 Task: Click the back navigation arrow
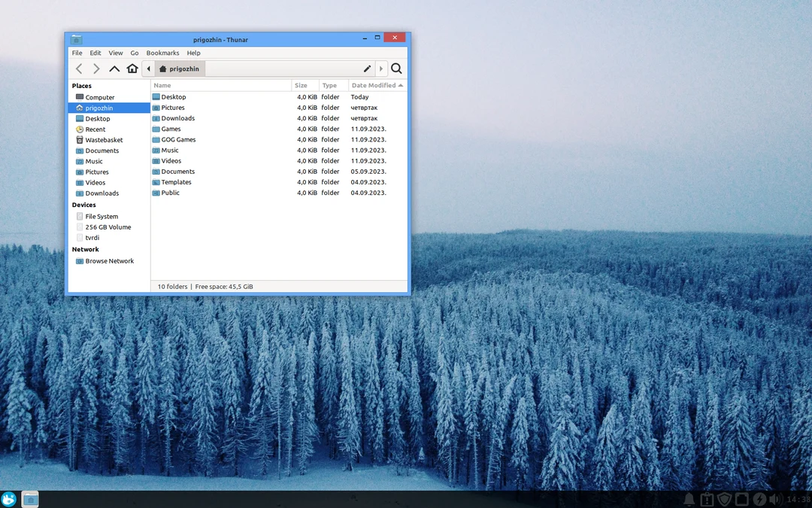(x=79, y=68)
